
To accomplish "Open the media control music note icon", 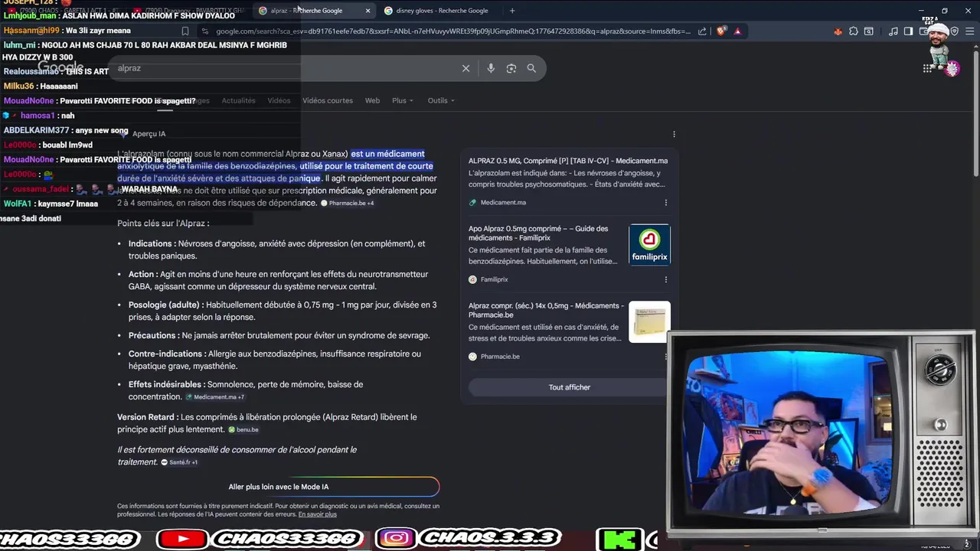I will click(x=893, y=31).
